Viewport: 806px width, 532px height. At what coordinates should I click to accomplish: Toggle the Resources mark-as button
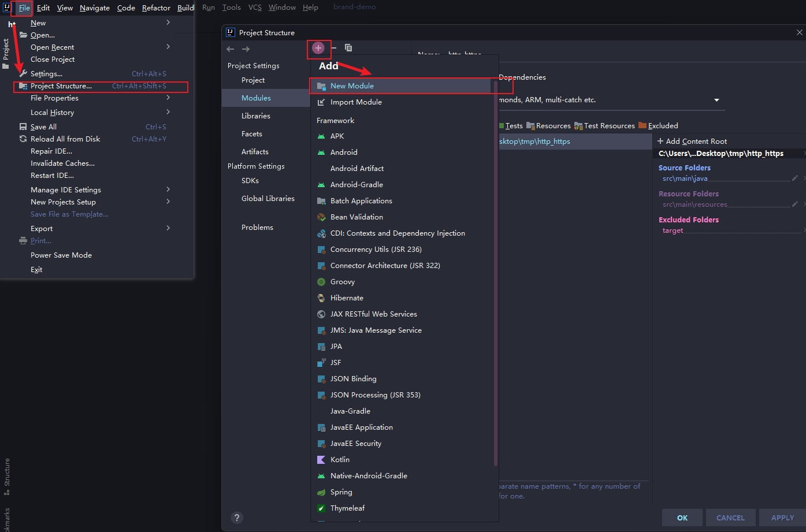click(548, 126)
